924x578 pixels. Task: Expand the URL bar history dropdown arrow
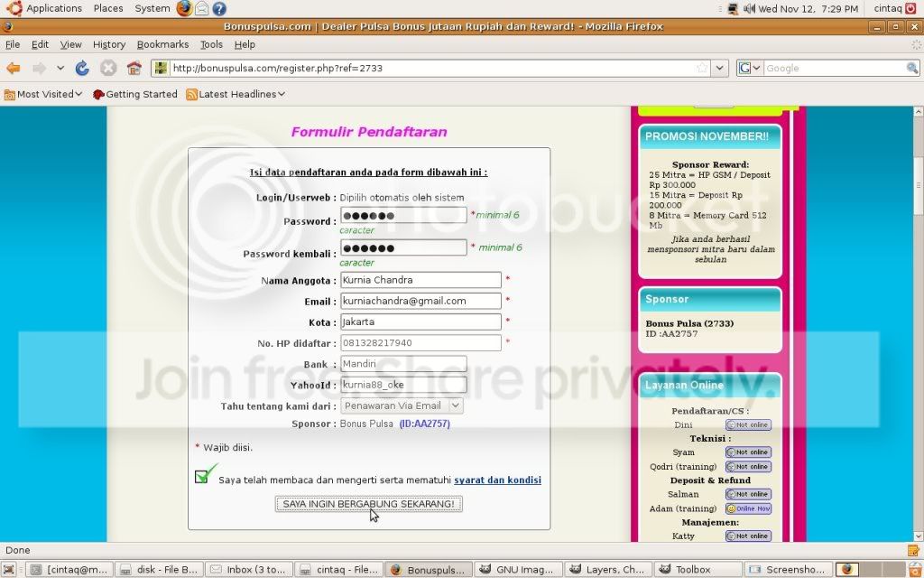coord(719,68)
